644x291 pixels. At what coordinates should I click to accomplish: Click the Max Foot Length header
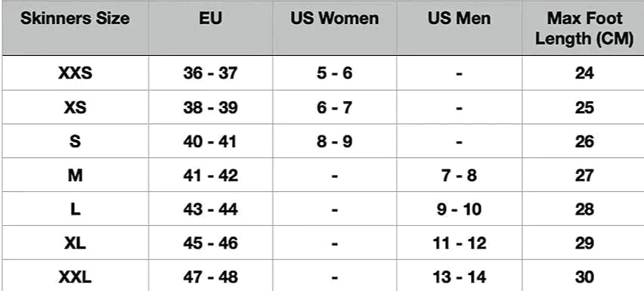click(584, 28)
